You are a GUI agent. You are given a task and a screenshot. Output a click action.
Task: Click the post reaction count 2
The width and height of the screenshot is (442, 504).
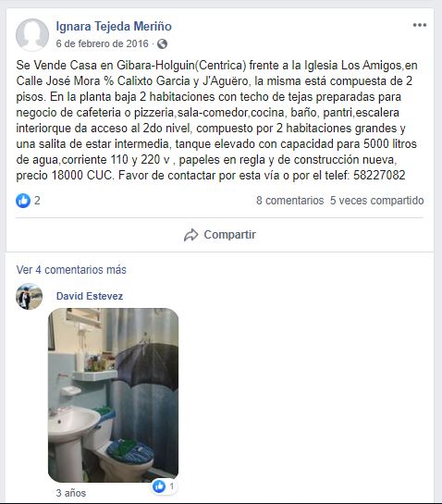[37, 201]
